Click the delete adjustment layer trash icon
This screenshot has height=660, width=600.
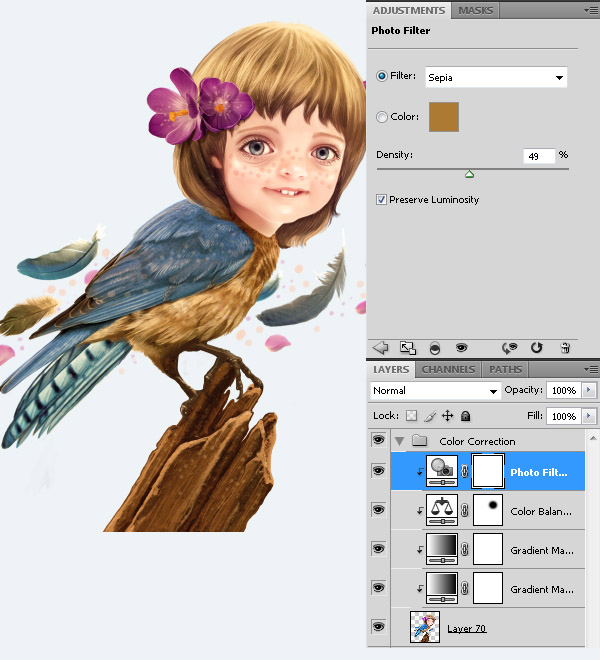[565, 347]
